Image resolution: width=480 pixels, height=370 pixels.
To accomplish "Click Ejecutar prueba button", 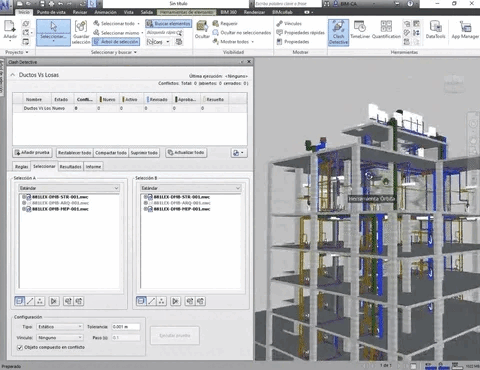I will click(x=175, y=335).
